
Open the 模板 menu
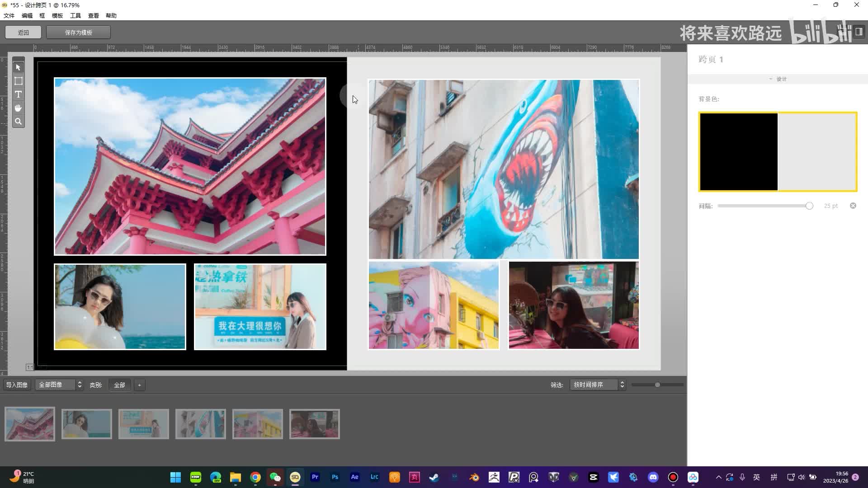click(57, 15)
